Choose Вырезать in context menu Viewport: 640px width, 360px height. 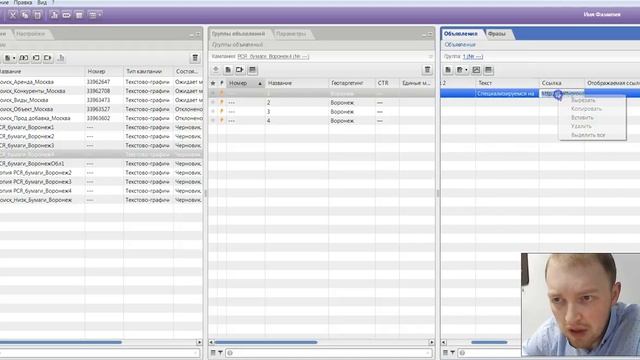(583, 100)
